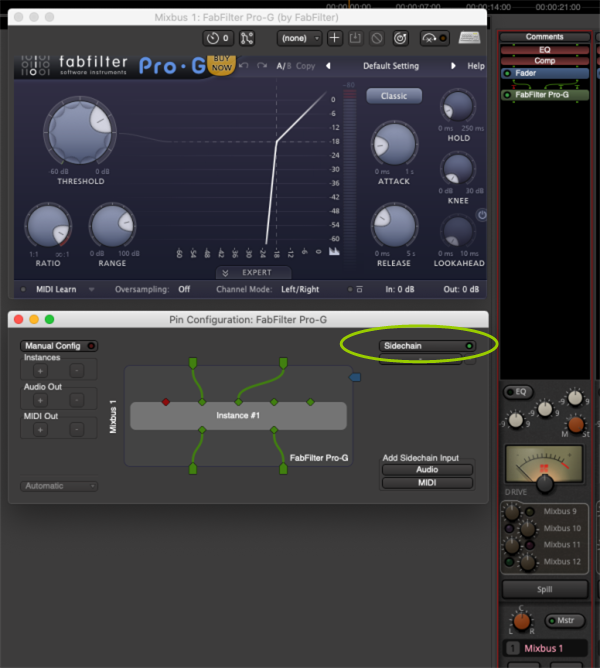Click Copy next to A/B

point(306,66)
